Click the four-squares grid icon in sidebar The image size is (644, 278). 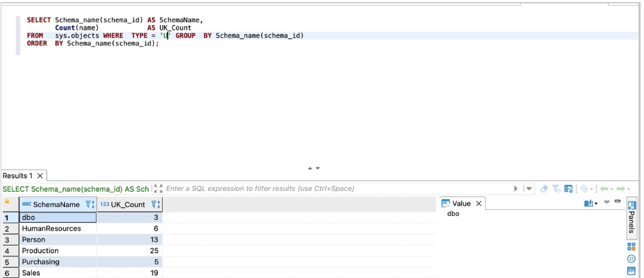tap(631, 246)
